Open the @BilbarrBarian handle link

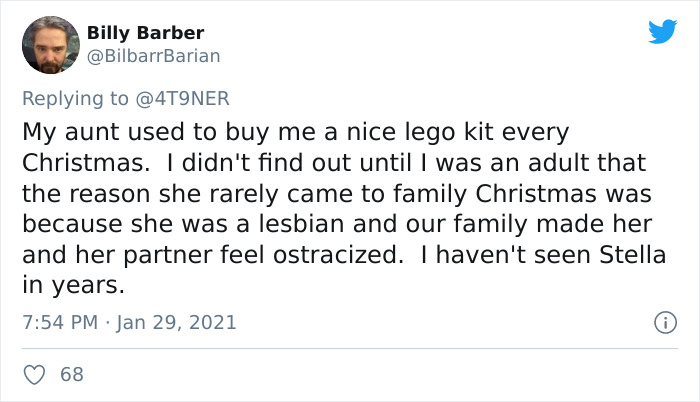(153, 56)
